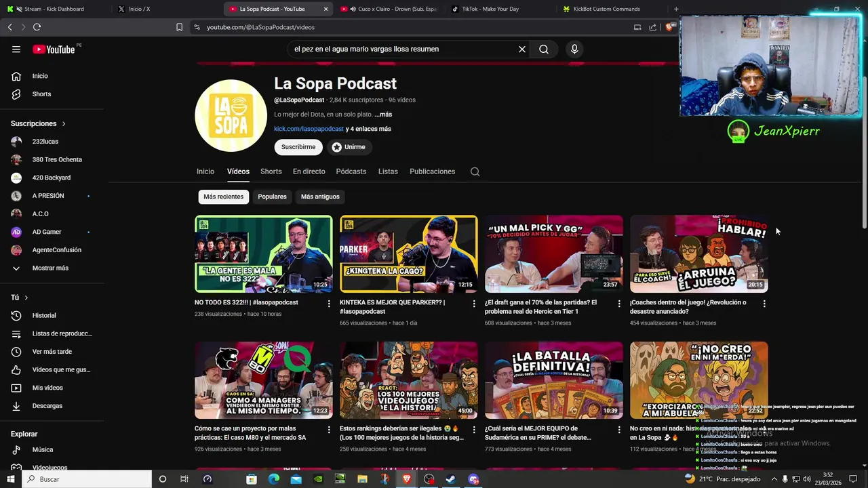Clear the search box text
This screenshot has height=488, width=868.
522,49
